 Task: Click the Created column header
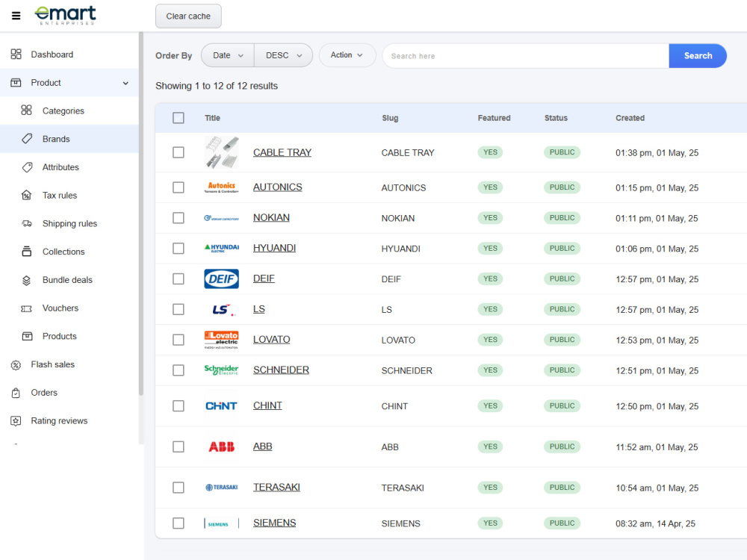pos(630,118)
